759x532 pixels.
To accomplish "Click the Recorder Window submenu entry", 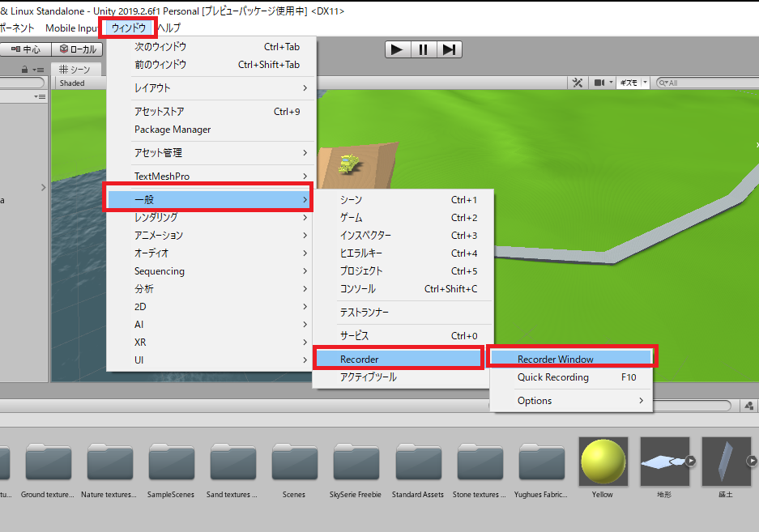I will 572,355.
